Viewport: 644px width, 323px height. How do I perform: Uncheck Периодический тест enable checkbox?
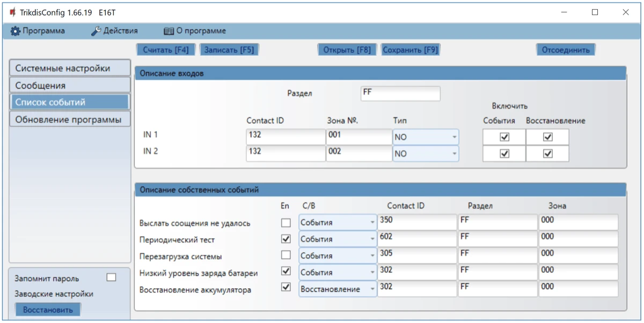pyautogui.click(x=286, y=239)
